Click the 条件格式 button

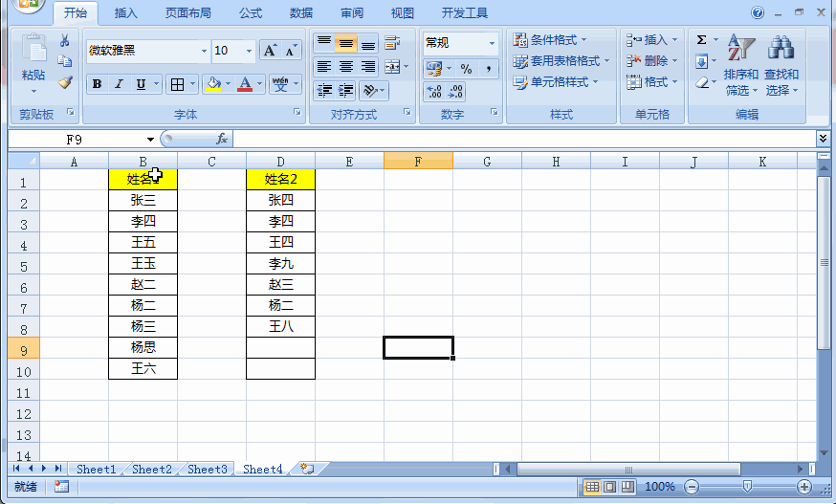550,40
